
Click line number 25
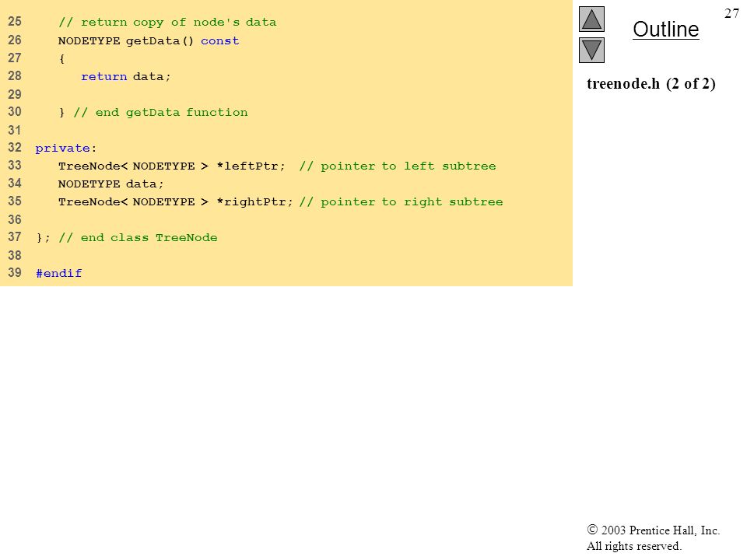15,22
